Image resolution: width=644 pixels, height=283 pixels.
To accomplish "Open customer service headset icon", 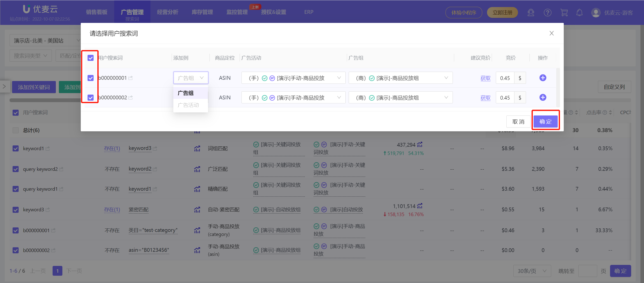I will point(531,13).
